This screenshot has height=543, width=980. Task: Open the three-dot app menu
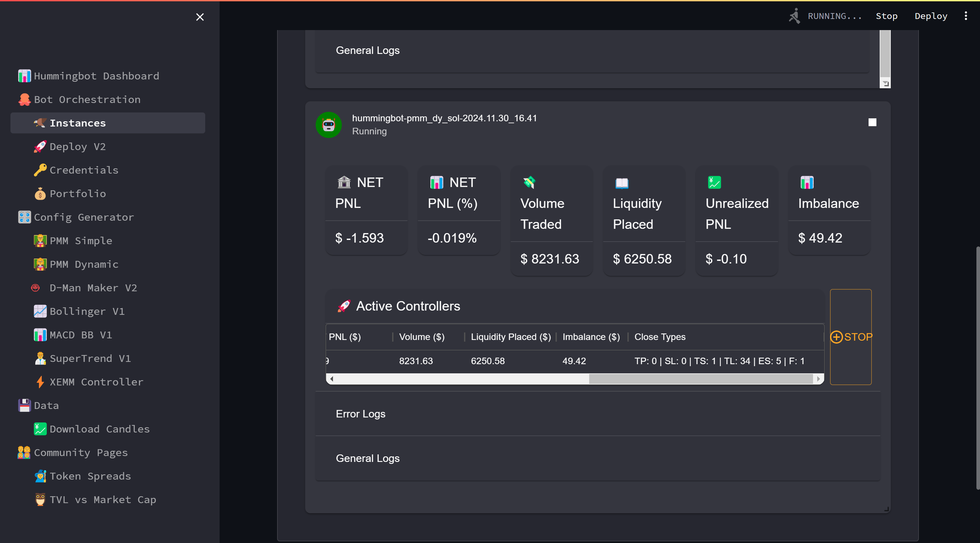click(x=966, y=16)
